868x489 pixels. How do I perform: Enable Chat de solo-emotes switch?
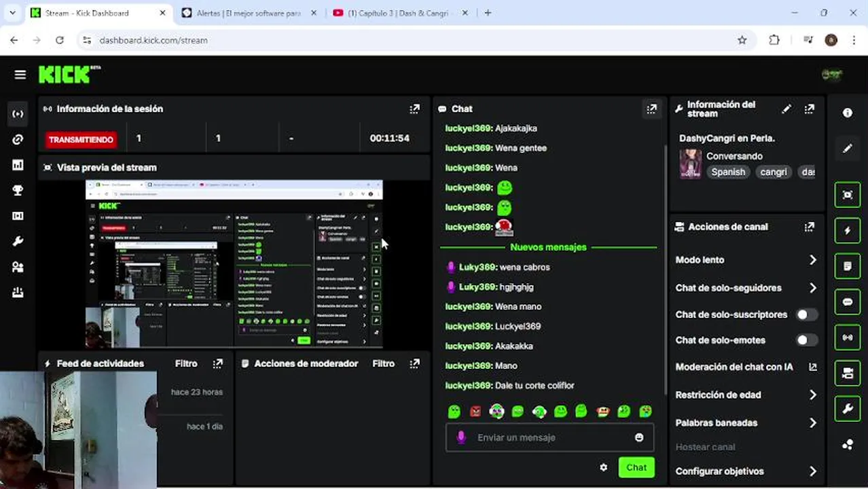pyautogui.click(x=806, y=340)
